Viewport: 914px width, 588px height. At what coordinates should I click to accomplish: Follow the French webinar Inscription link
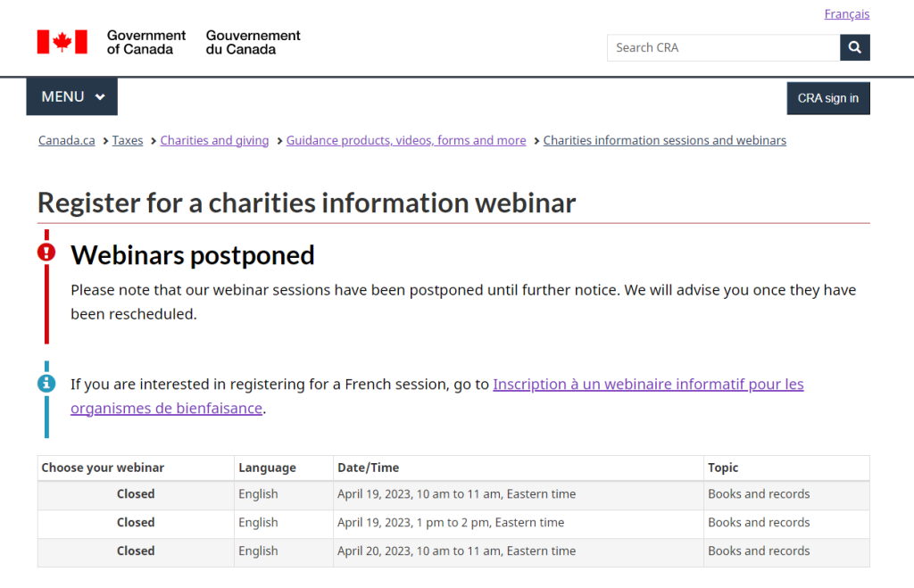(x=648, y=384)
